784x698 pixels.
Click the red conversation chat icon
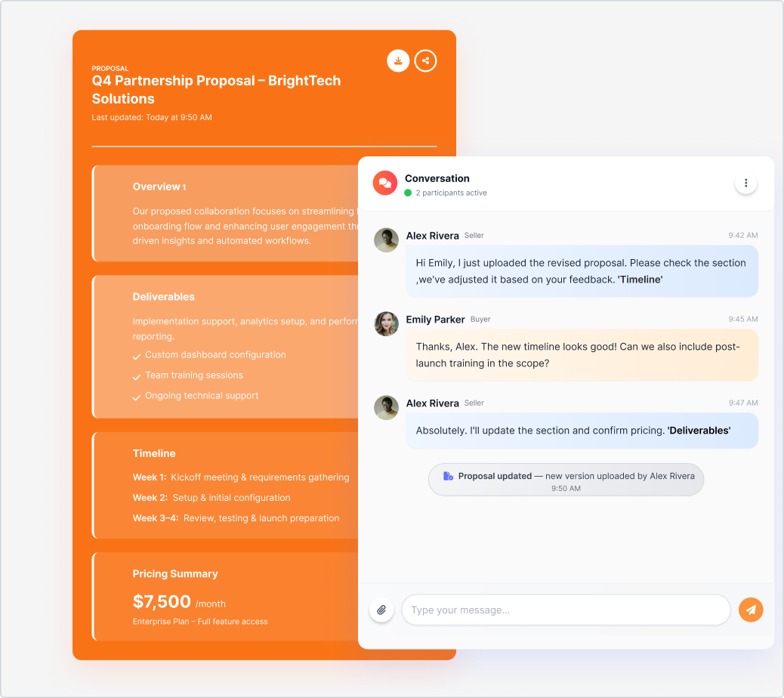pyautogui.click(x=385, y=183)
